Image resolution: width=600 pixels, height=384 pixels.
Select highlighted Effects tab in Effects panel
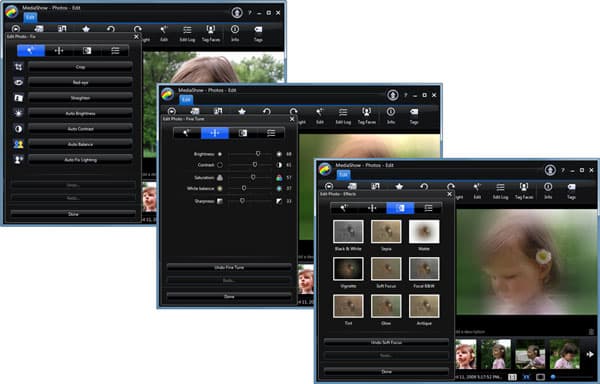pos(400,208)
